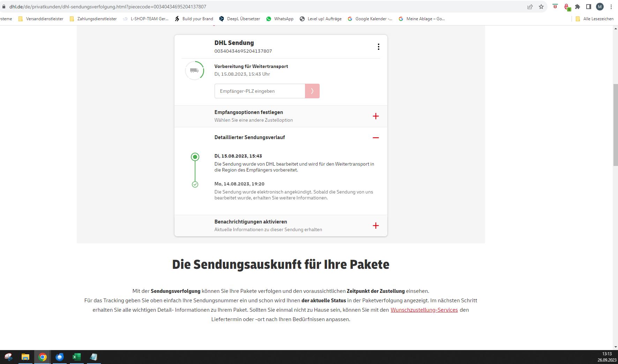This screenshot has height=364, width=618.
Task: Click the green current-status timeline marker
Action: 195,157
